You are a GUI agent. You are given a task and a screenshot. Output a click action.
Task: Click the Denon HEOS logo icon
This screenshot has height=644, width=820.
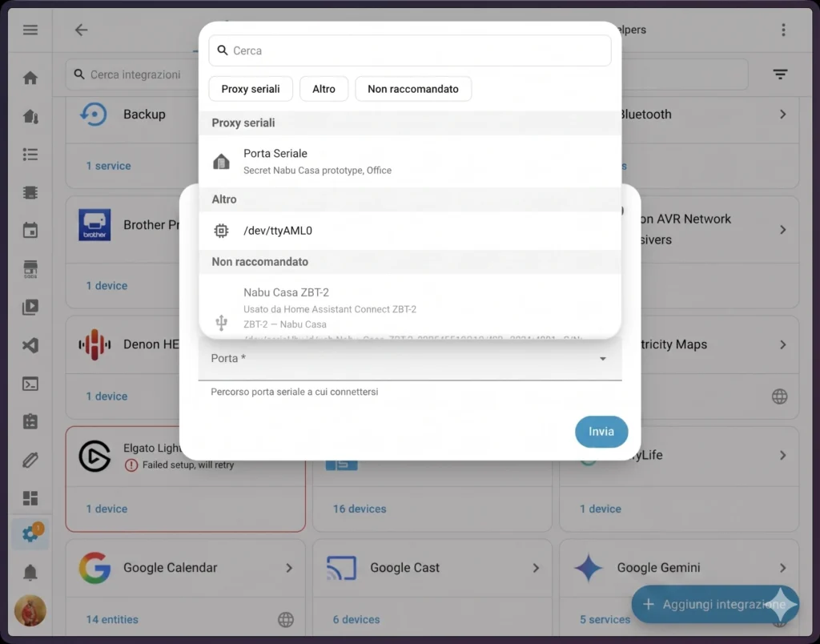tap(94, 344)
